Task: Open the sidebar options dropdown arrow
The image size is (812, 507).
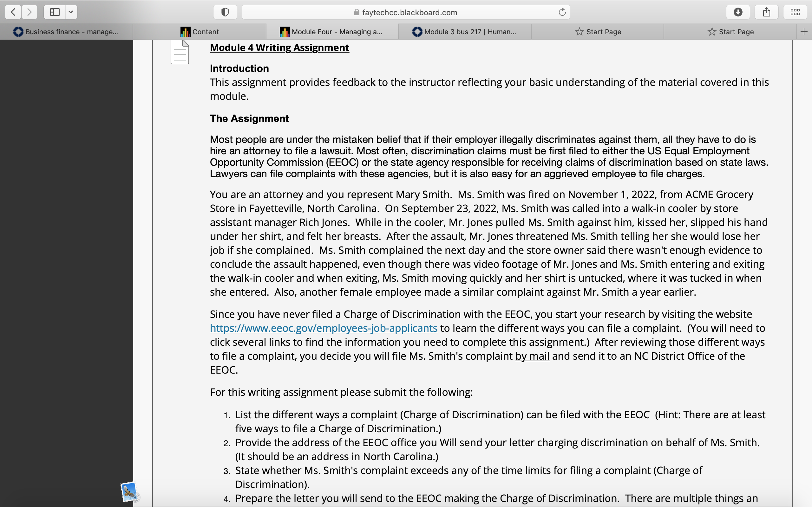Action: coord(71,12)
